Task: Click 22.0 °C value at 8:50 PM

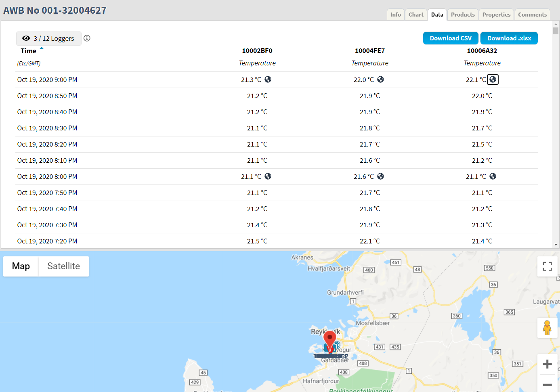Action: click(482, 96)
